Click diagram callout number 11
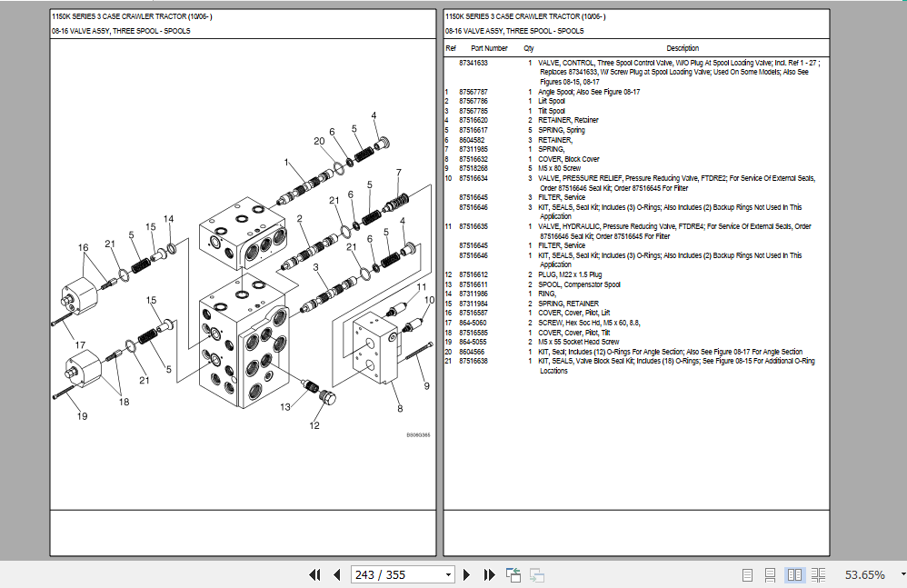Image resolution: width=907 pixels, height=588 pixels. [422, 287]
